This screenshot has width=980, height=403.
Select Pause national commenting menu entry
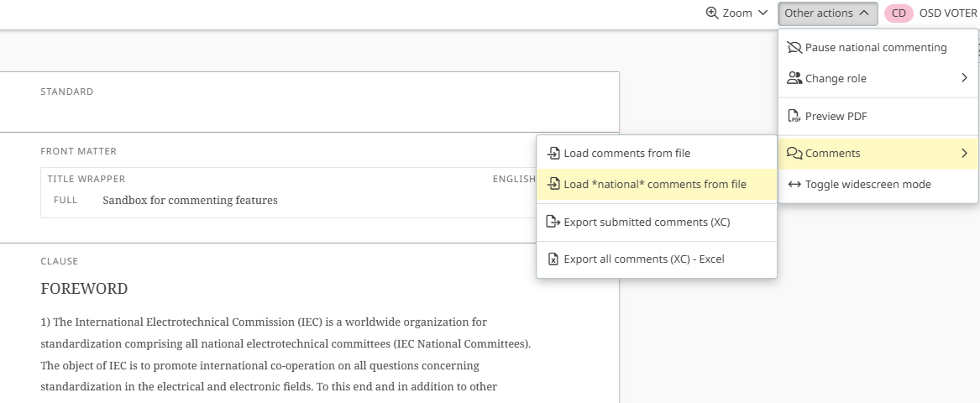(x=876, y=48)
